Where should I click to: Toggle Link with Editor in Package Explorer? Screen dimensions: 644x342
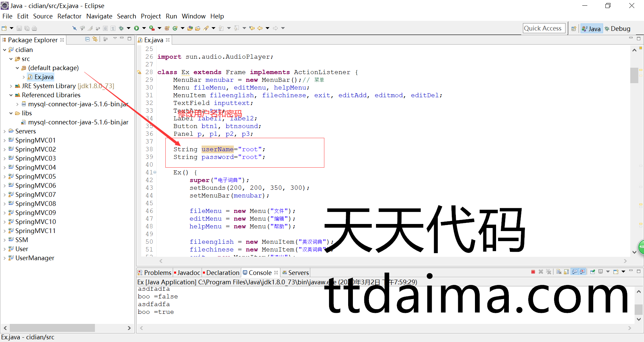(x=95, y=39)
